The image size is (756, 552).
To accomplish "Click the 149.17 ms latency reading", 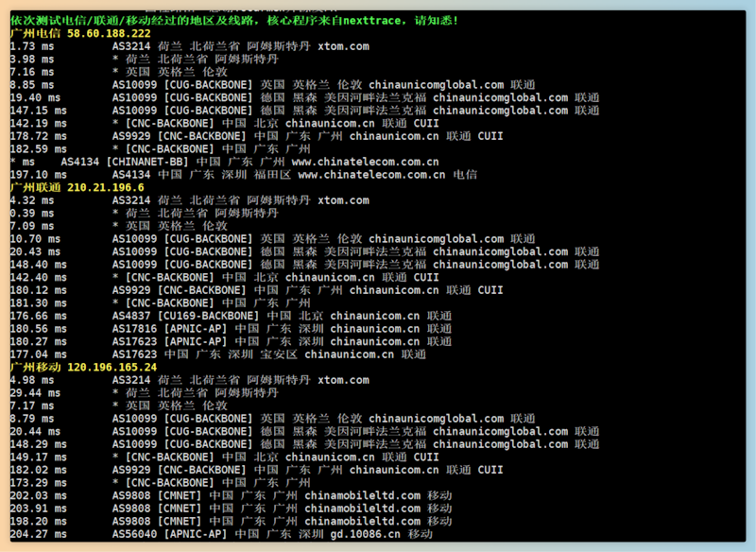I will coord(39,457).
